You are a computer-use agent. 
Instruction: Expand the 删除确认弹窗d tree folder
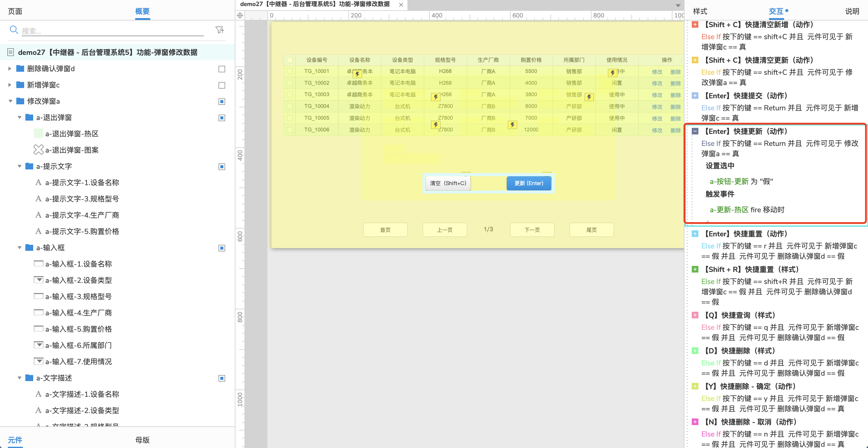(10, 69)
